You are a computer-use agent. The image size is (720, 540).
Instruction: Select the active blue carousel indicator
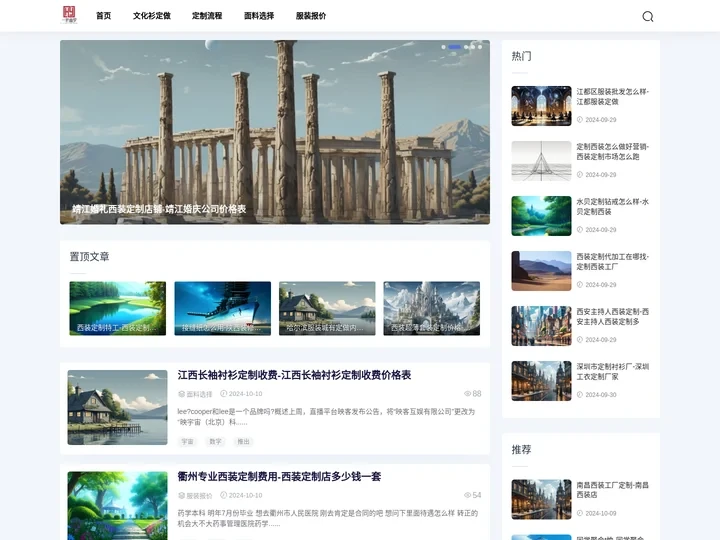click(455, 47)
